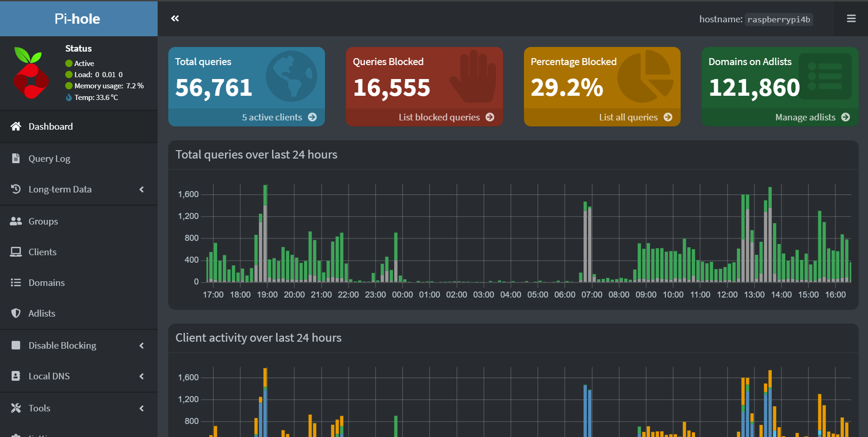Click arrow icon beside Manage adlists
Image resolution: width=868 pixels, height=437 pixels.
pyautogui.click(x=846, y=117)
